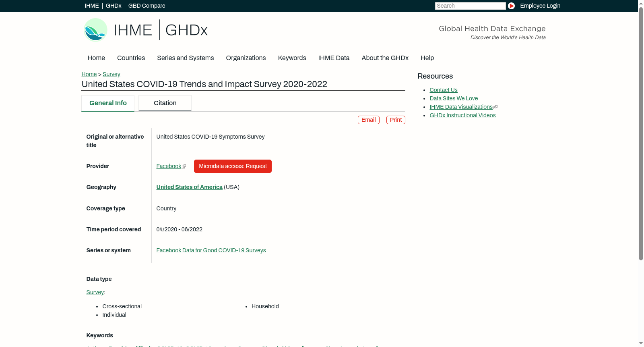Switch to the Citation tab
Viewport: 644px width, 347px height.
pyautogui.click(x=165, y=103)
